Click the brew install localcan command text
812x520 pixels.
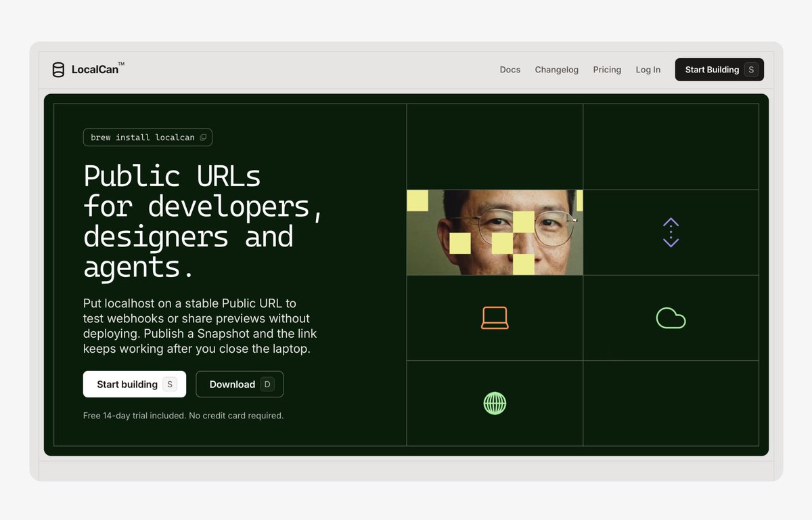tap(143, 137)
